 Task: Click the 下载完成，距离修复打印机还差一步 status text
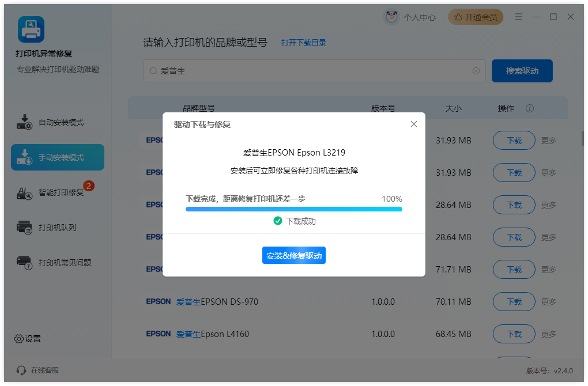[246, 199]
